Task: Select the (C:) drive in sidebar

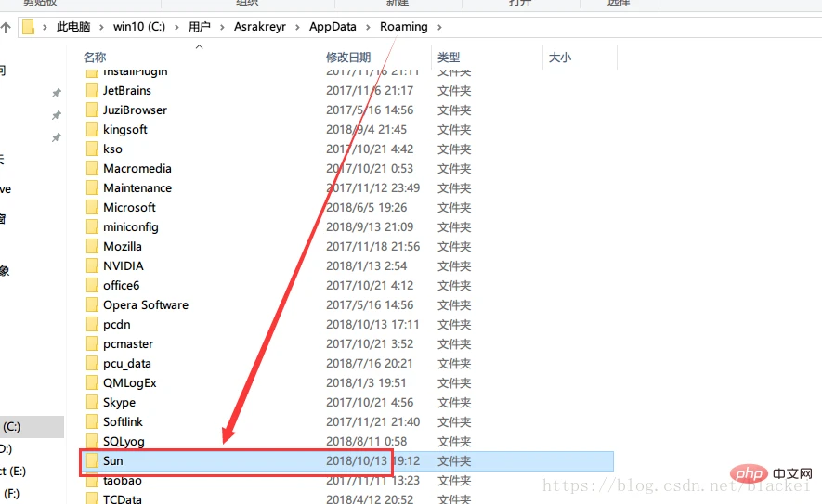Action: point(32,427)
